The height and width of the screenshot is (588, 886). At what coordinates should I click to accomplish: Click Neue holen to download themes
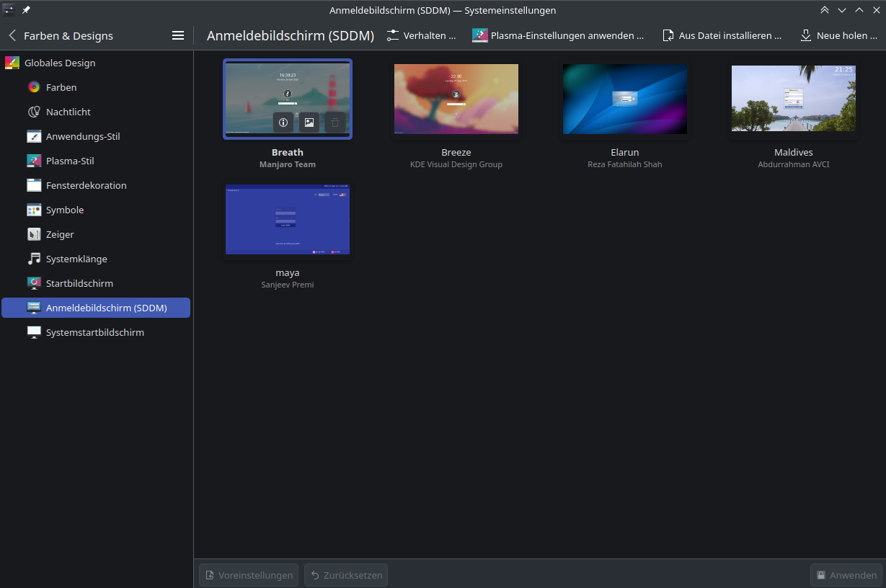(x=839, y=35)
